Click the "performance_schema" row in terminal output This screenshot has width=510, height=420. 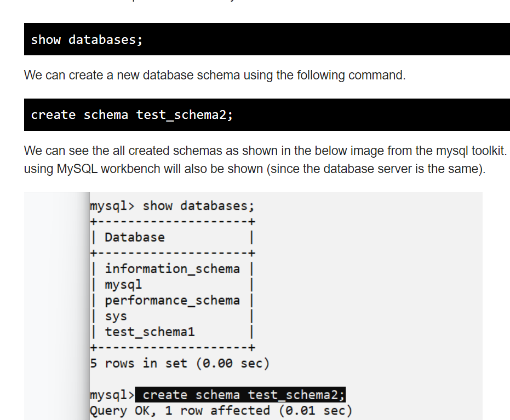(172, 301)
